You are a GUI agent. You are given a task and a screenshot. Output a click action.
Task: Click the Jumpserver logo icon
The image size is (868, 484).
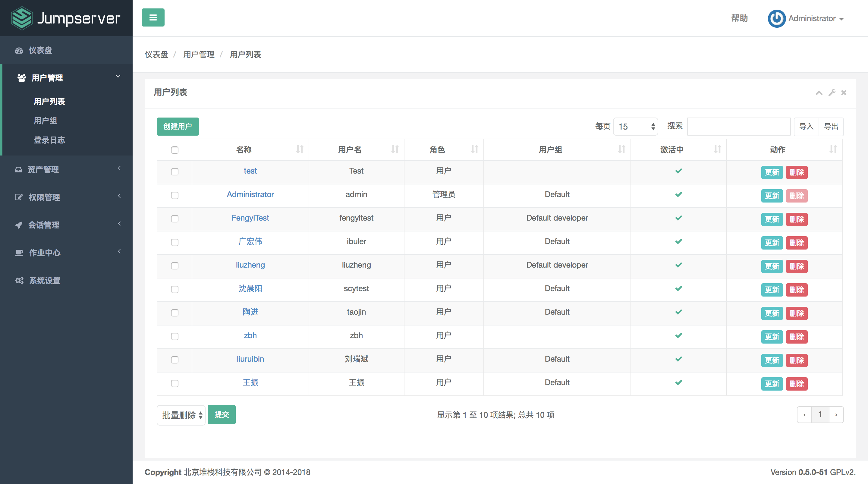point(22,18)
